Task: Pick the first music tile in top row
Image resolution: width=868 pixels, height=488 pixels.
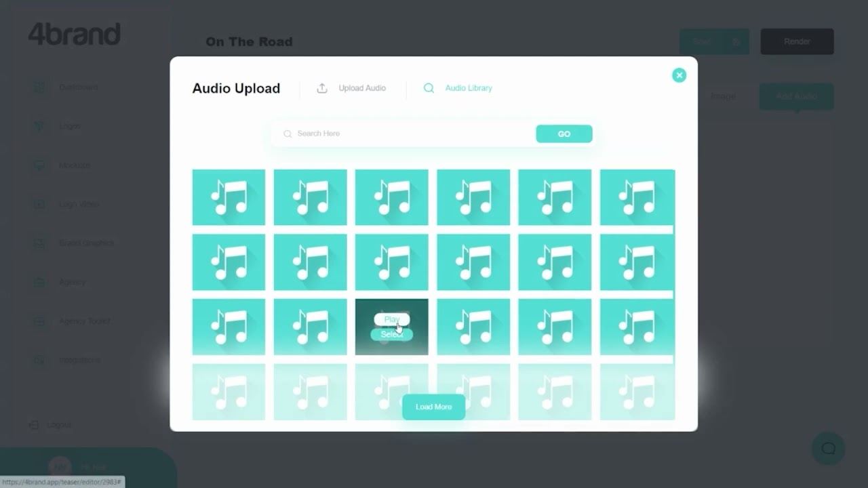Action: (x=229, y=197)
